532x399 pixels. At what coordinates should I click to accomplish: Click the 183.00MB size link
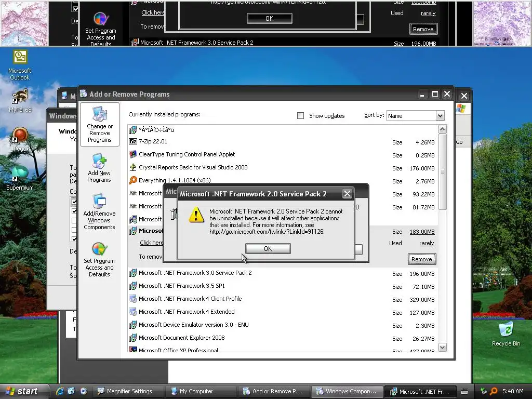[422, 232]
